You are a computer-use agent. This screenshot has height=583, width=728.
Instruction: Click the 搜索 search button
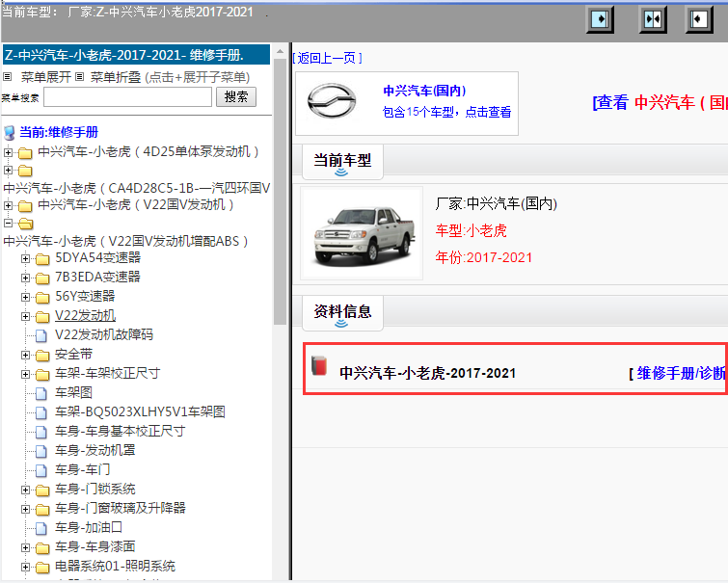[236, 97]
